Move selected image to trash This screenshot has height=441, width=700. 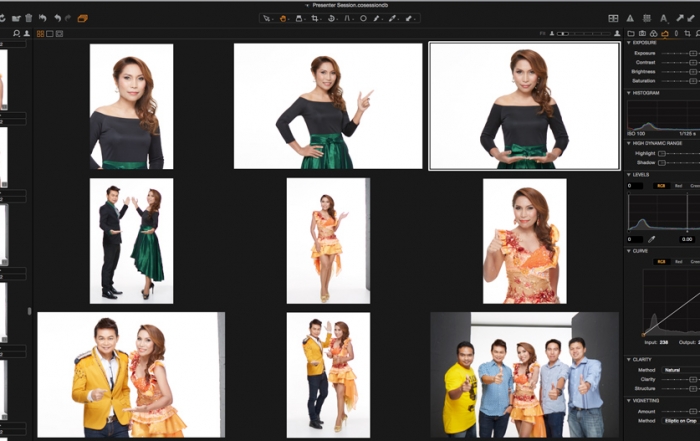click(29, 18)
